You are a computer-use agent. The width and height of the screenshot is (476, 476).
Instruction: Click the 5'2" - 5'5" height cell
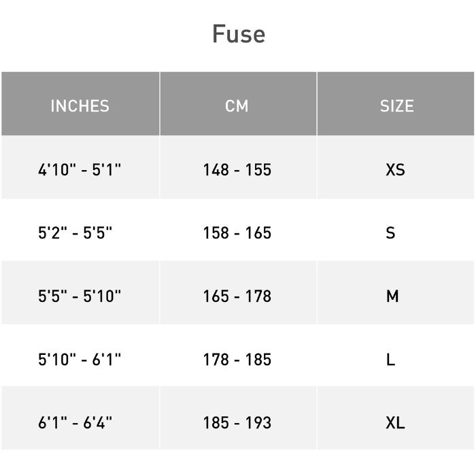click(75, 233)
